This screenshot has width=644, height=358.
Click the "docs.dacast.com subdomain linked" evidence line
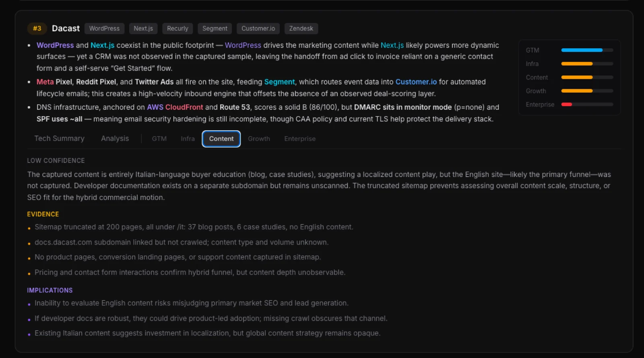pos(182,242)
